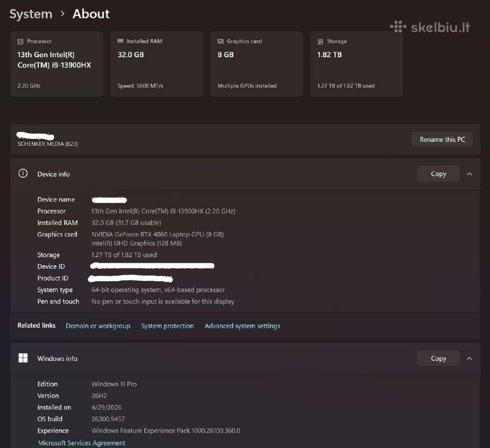Open the Installed RAM summary card

click(157, 64)
